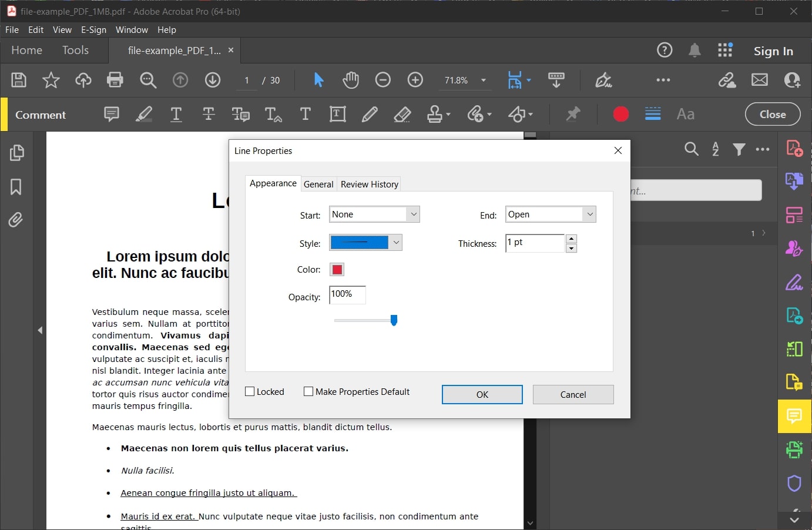Toggle the pin for keeping tool selected
The height and width of the screenshot is (530, 812).
tap(573, 114)
